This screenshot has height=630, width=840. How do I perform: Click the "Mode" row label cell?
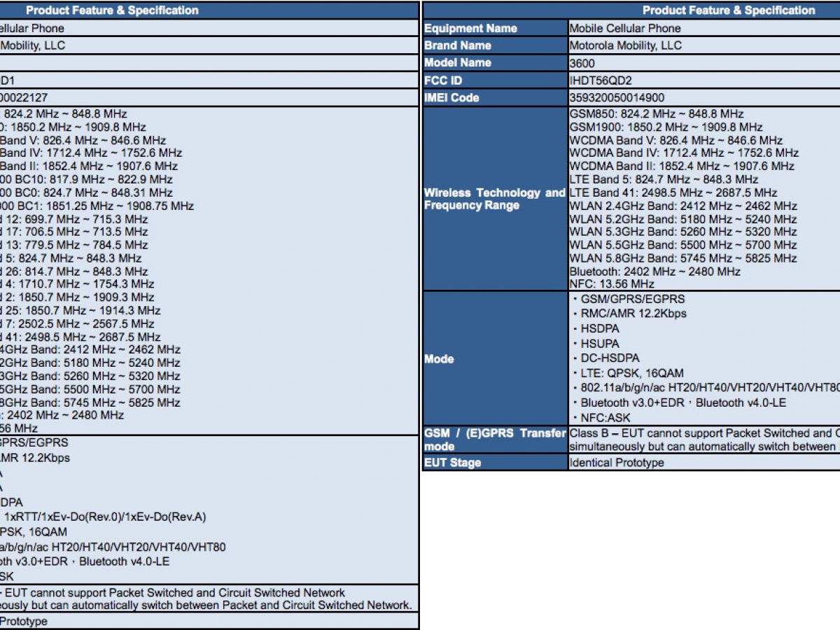point(439,359)
